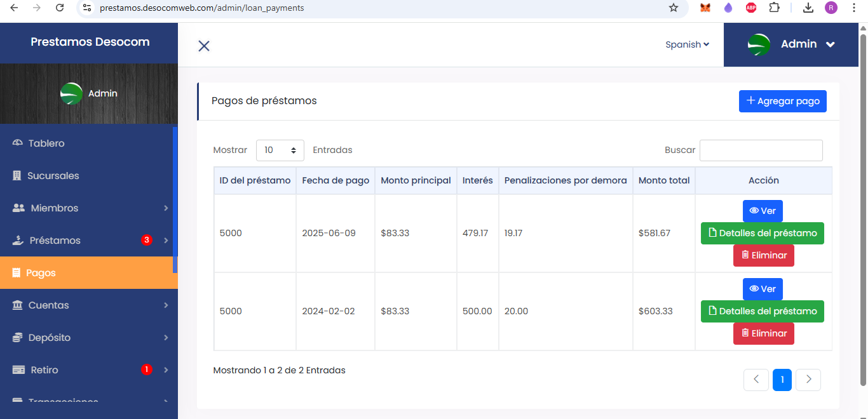The height and width of the screenshot is (419, 868).
Task: Click the MetaMask fox extension icon
Action: (x=705, y=8)
